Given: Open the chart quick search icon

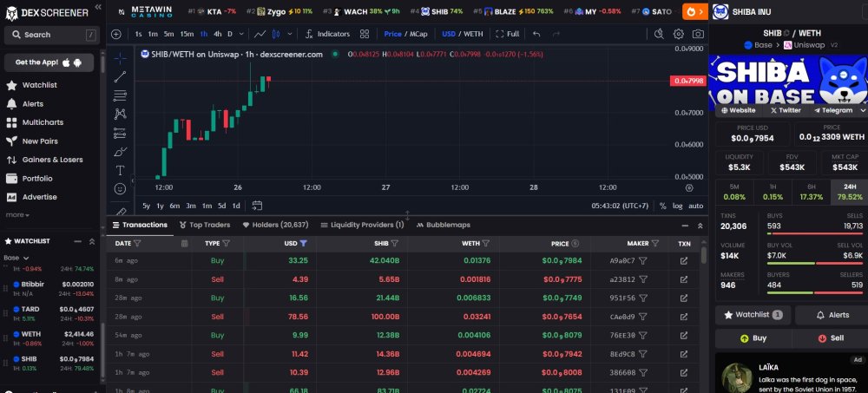Looking at the screenshot, I should tap(659, 34).
